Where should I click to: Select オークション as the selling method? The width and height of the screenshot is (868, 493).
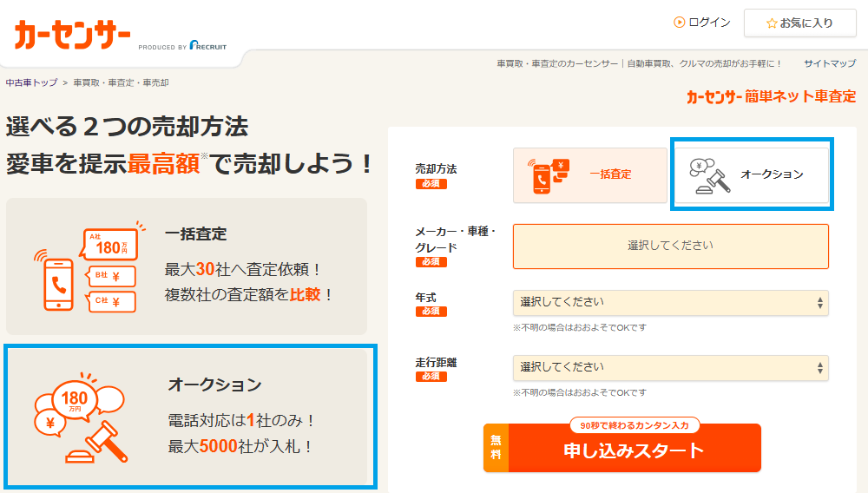tap(752, 174)
